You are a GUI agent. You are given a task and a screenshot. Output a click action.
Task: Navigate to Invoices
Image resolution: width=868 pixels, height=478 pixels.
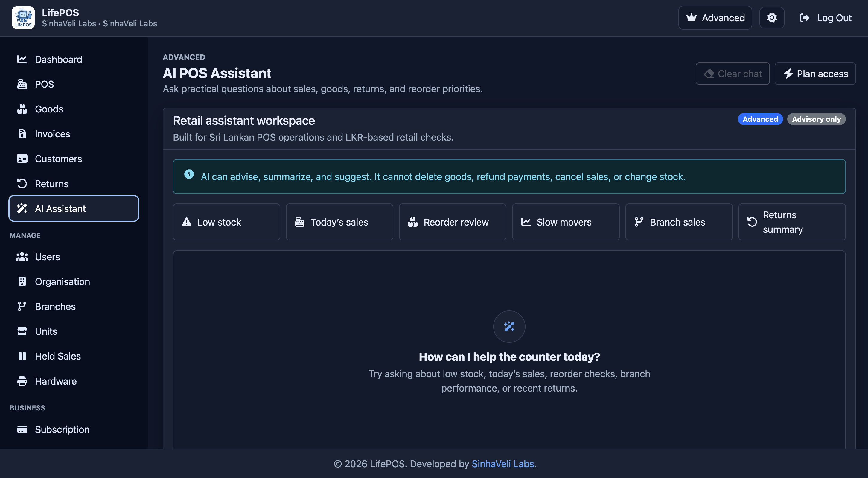74,134
